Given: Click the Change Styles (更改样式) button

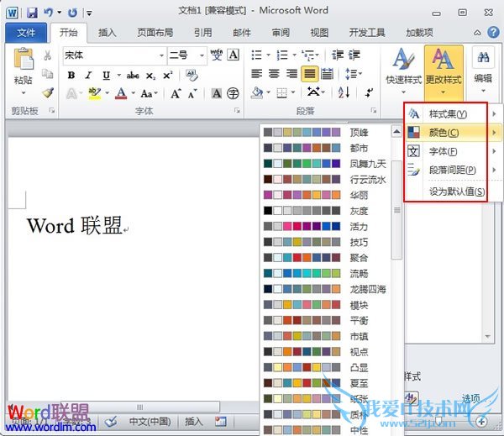Looking at the screenshot, I should coord(443,66).
